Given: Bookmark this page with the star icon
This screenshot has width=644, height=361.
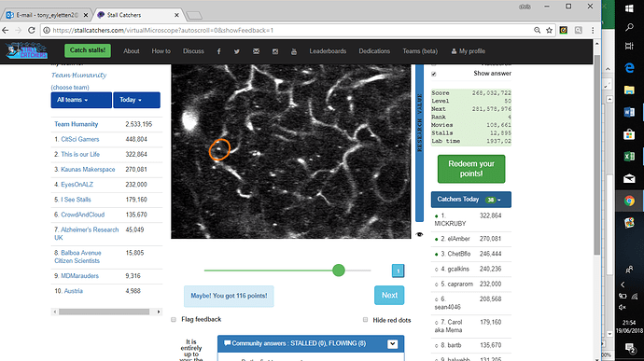Looking at the screenshot, I should tap(549, 30).
